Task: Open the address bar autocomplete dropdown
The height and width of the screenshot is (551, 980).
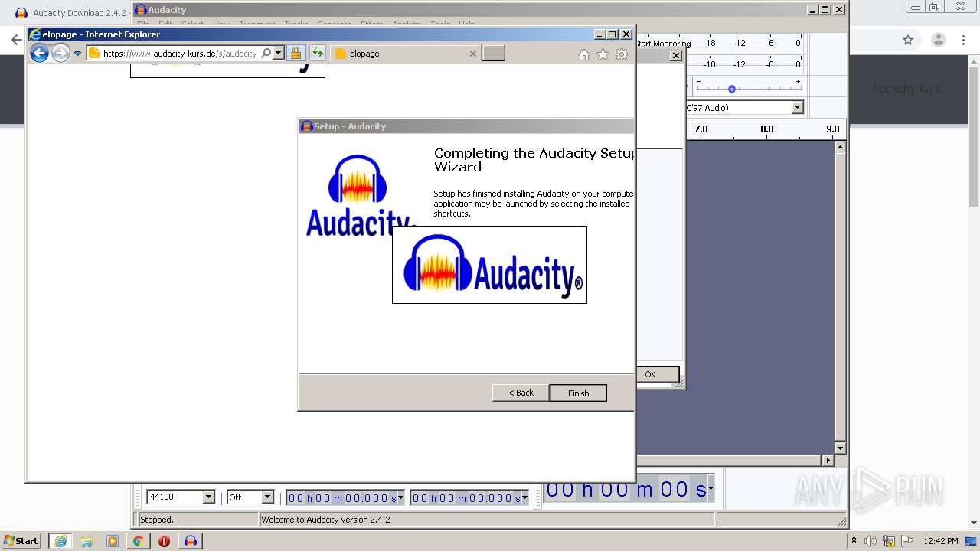Action: [x=278, y=54]
